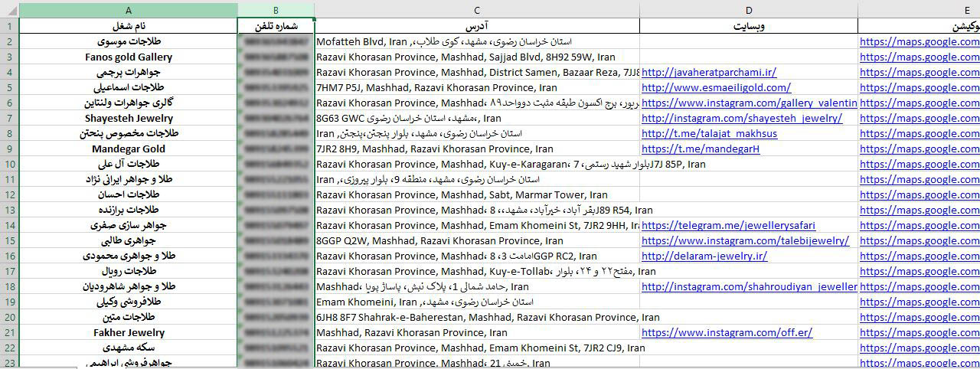The height and width of the screenshot is (369, 980).
Task: Select row 12 header number
Action: coord(9,194)
